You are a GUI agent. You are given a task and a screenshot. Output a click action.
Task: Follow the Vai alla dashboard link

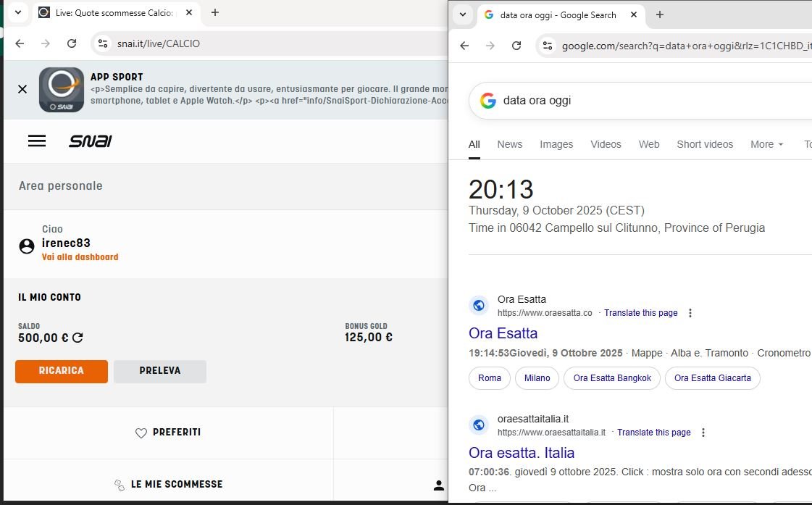click(x=80, y=257)
